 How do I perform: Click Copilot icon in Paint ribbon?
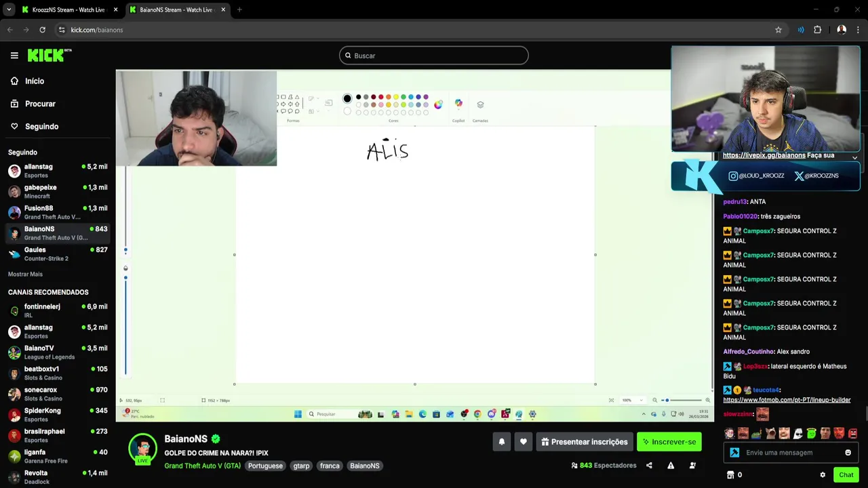(458, 104)
